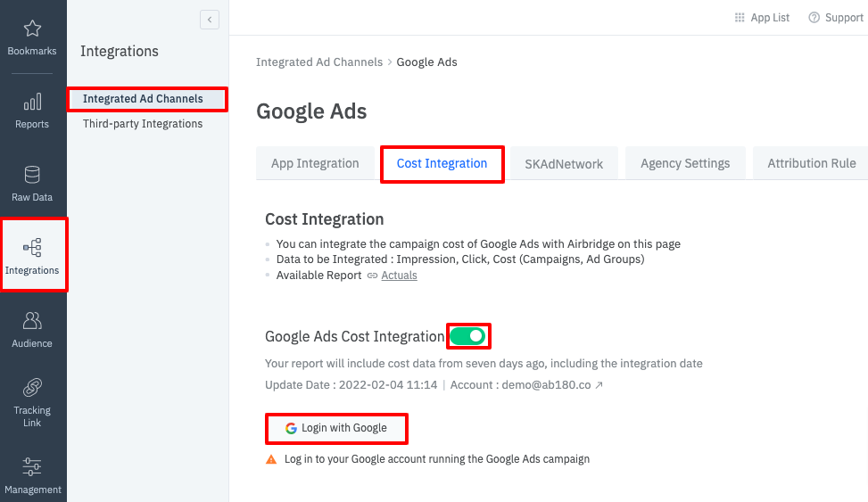Switch to the App Integration tab
This screenshot has height=502, width=868.
tap(315, 164)
